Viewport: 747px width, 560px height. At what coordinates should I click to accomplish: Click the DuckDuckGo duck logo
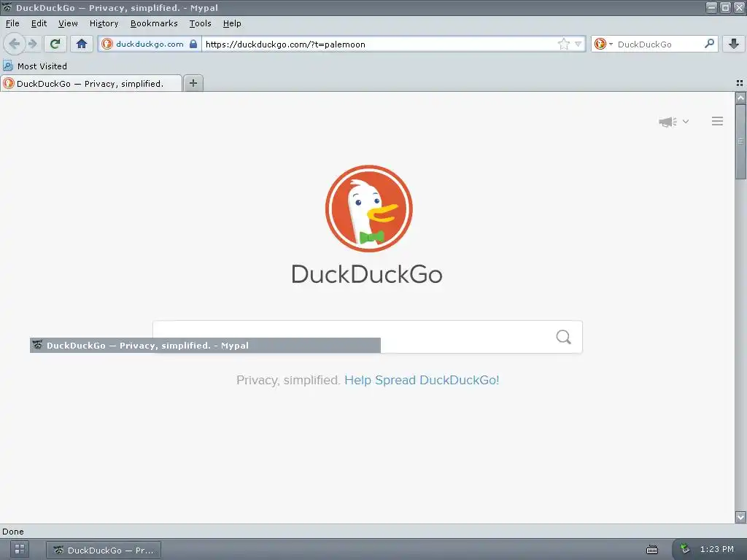pos(368,208)
